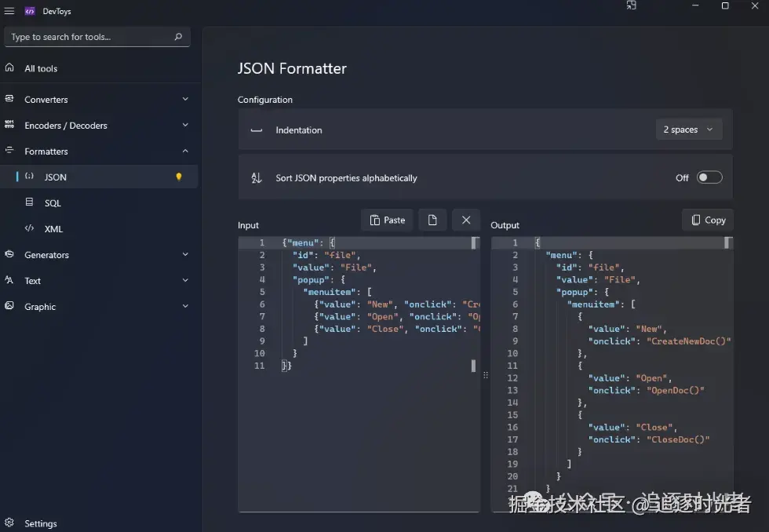Click the All tools home icon
769x532 pixels.
pos(9,67)
